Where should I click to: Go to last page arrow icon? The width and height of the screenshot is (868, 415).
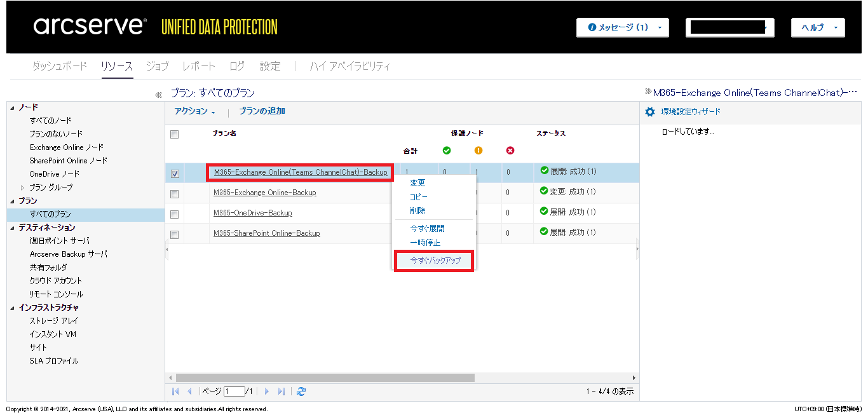[281, 391]
